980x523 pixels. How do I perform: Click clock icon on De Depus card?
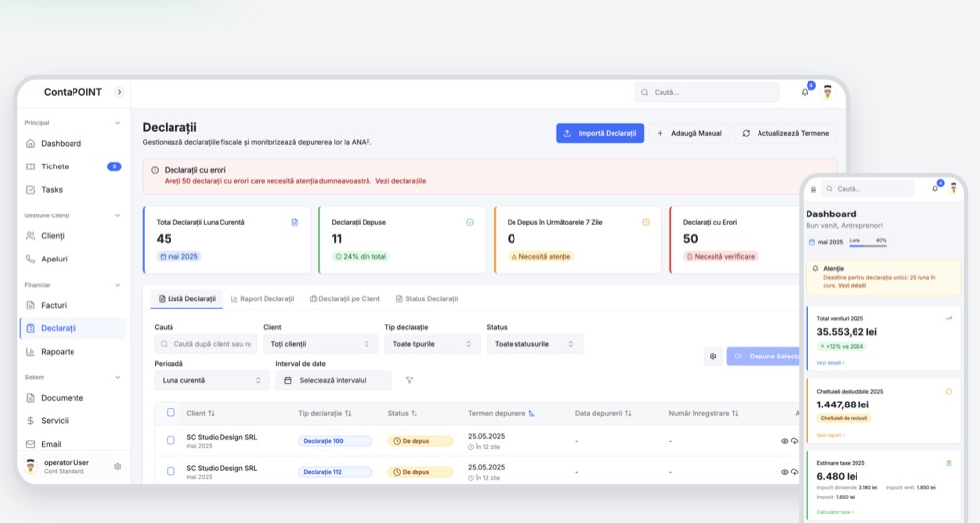646,222
